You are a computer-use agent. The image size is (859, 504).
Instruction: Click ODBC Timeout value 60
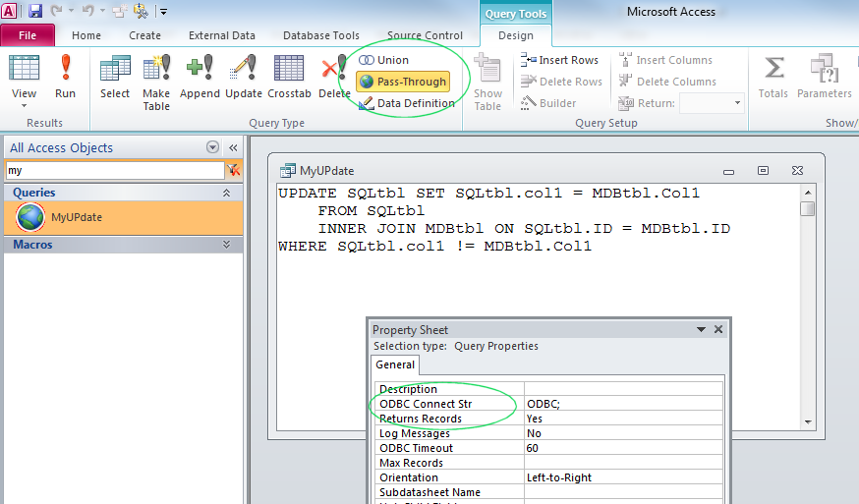pos(623,448)
